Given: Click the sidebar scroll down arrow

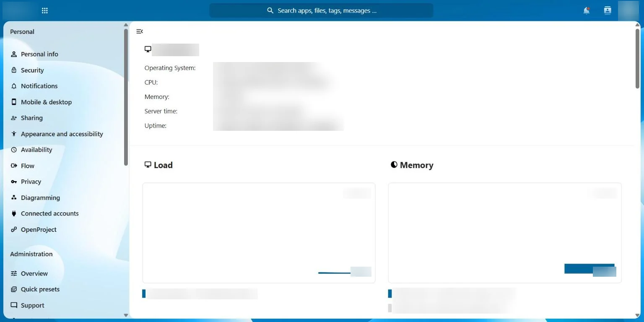Looking at the screenshot, I should pyautogui.click(x=126, y=315).
